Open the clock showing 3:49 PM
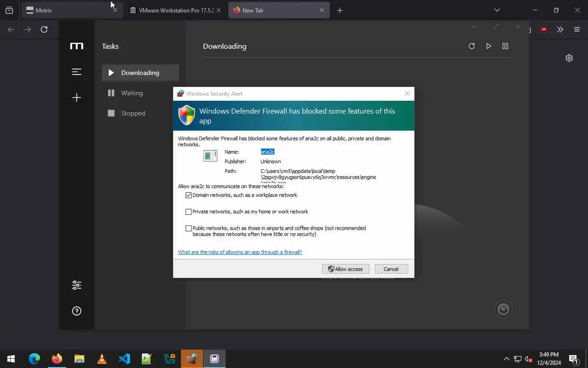588x368 pixels. [549, 359]
